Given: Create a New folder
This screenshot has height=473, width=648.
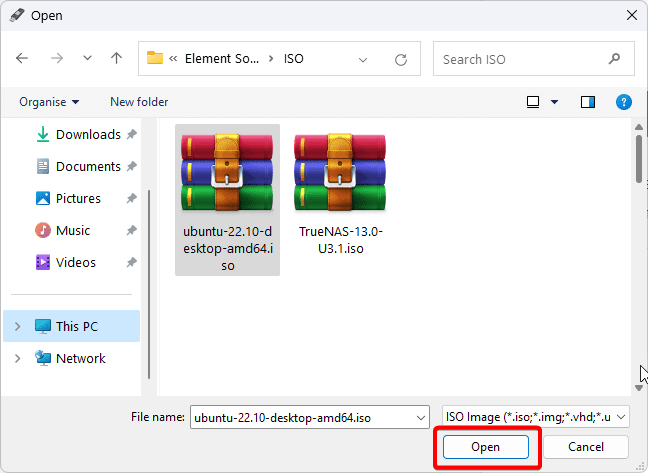Looking at the screenshot, I should point(139,102).
